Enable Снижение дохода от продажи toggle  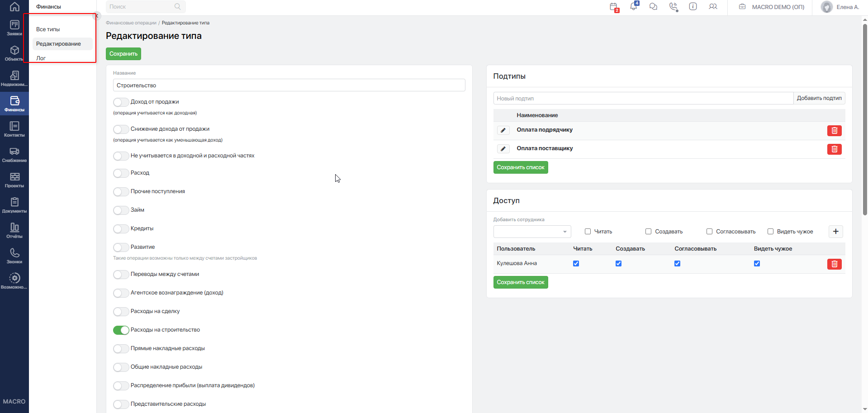pyautogui.click(x=121, y=129)
